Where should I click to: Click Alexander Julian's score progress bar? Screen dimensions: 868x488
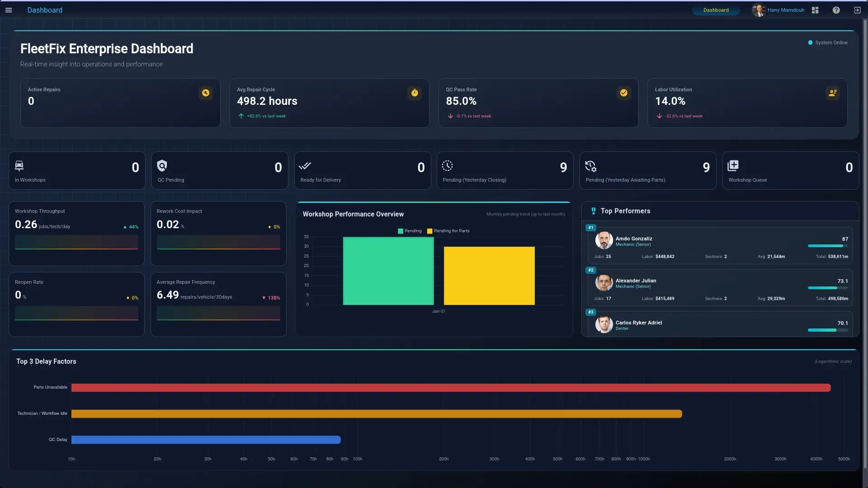click(826, 288)
